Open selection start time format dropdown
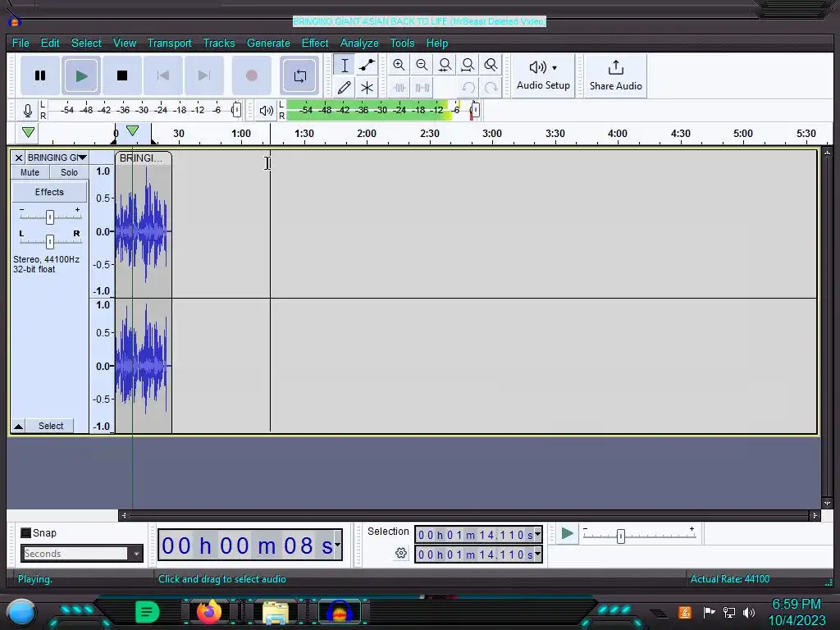This screenshot has width=840, height=630. (x=537, y=534)
